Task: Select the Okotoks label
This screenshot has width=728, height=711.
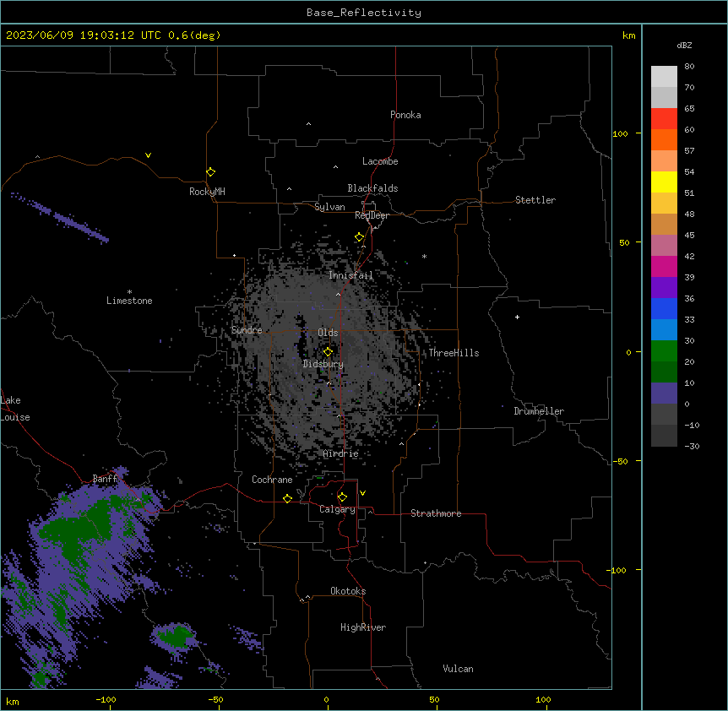Action: (348, 591)
